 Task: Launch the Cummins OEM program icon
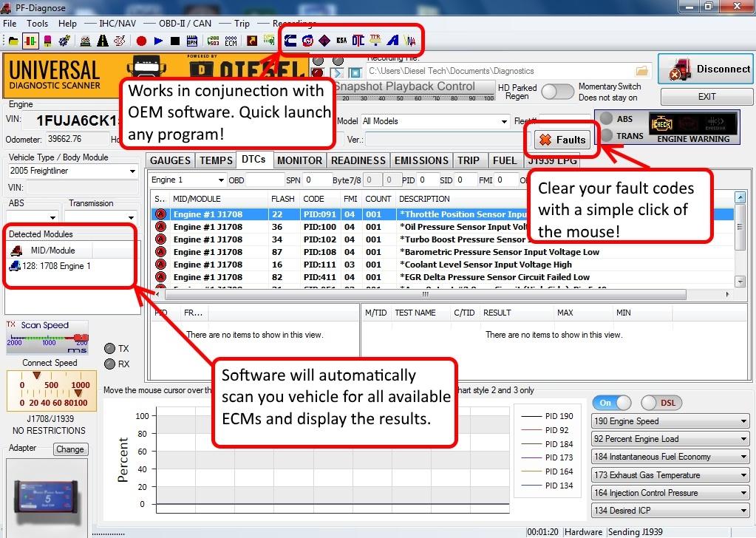tap(290, 41)
